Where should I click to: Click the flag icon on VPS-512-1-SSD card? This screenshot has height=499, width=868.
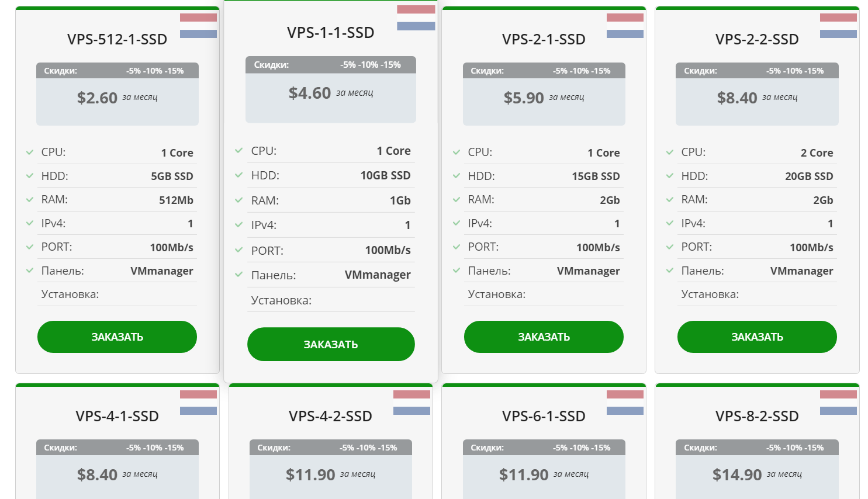click(x=198, y=26)
